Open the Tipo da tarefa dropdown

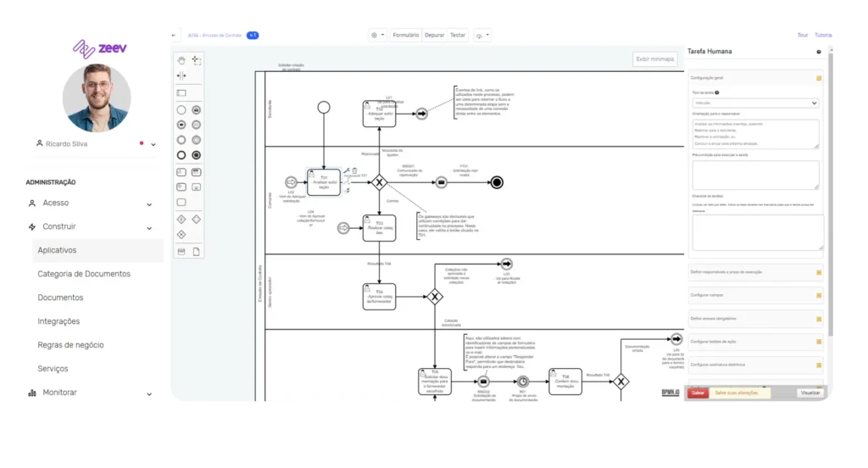point(754,103)
